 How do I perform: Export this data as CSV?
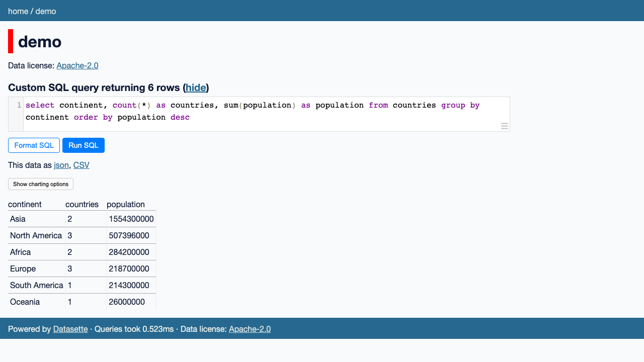pos(81,165)
